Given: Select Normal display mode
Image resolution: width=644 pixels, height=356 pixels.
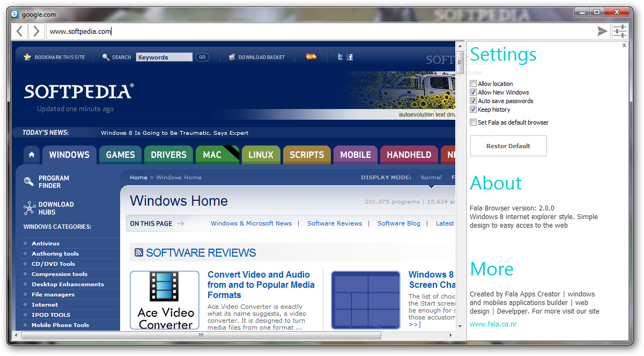Looking at the screenshot, I should coord(431,177).
